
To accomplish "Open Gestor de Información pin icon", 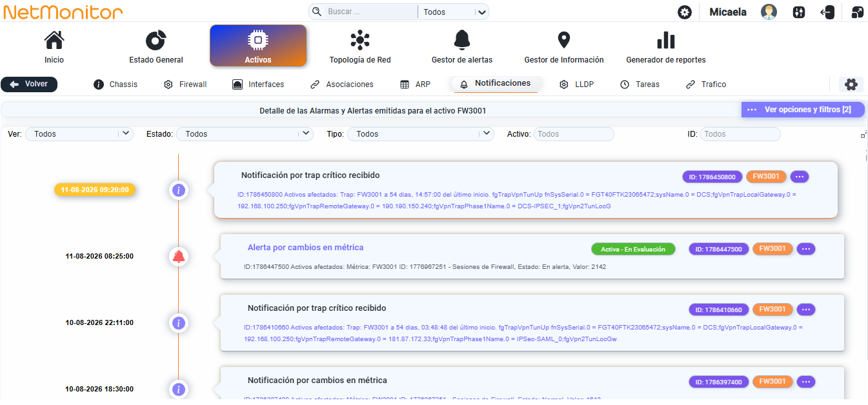I will 564,40.
